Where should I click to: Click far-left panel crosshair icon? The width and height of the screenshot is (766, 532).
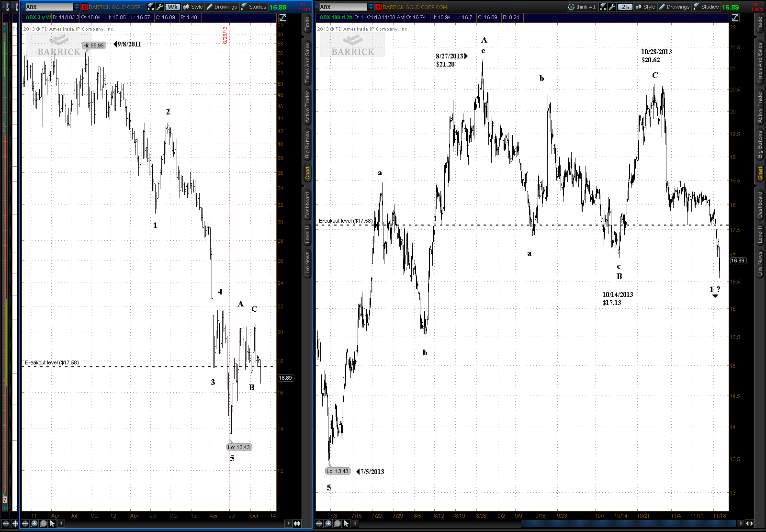[6, 523]
